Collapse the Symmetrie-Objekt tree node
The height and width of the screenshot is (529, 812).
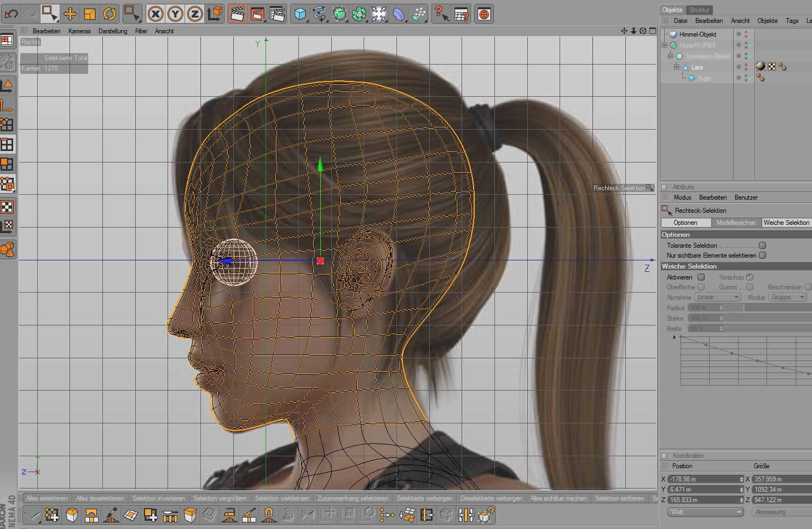(670, 56)
